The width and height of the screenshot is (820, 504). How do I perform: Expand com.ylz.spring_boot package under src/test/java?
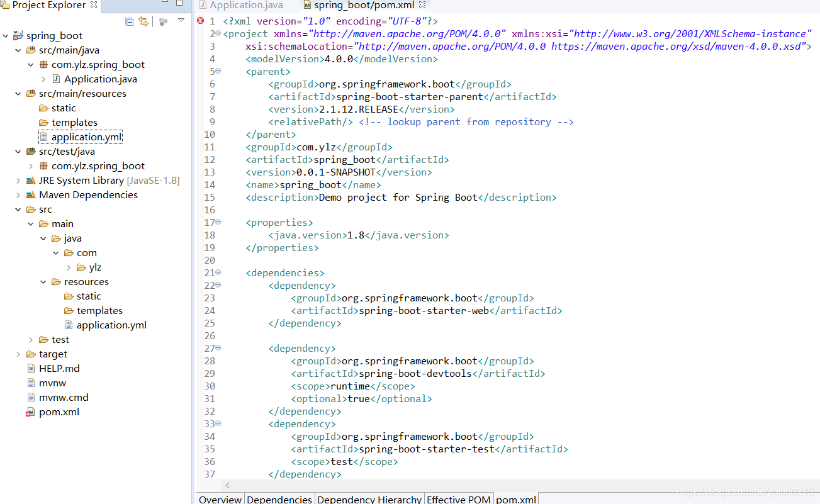pos(31,166)
